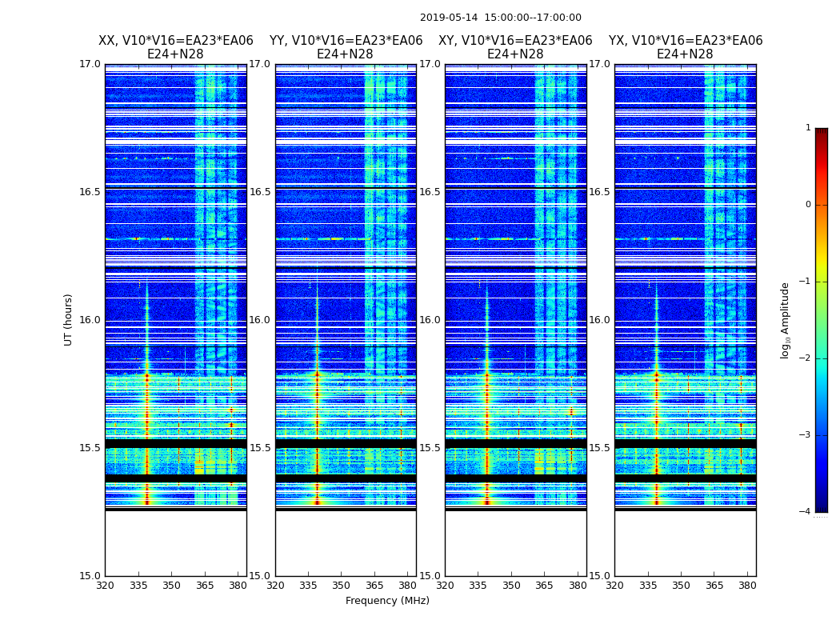Click the 15.5 y-tick of the XY panel
The image size is (840, 640).
click(x=430, y=448)
